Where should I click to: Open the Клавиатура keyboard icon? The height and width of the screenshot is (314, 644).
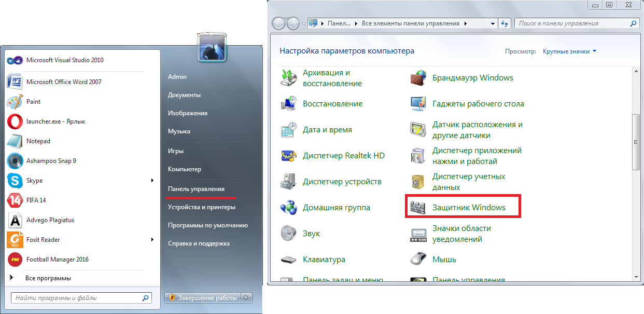[x=289, y=260]
